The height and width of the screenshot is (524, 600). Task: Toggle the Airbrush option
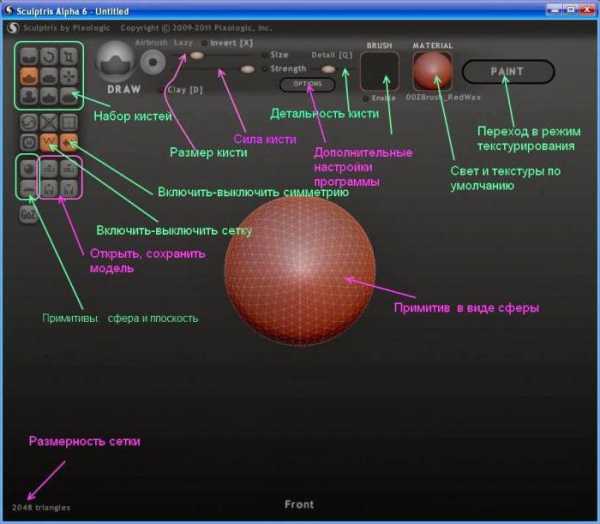[x=151, y=43]
